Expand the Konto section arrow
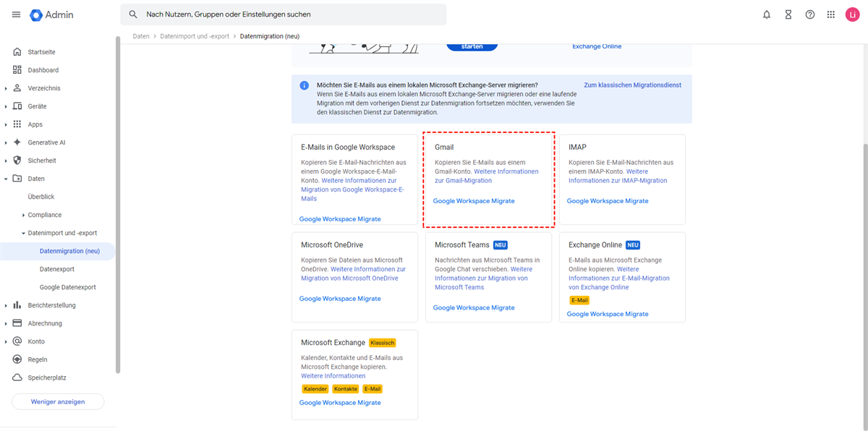This screenshot has width=868, height=431. pos(6,341)
